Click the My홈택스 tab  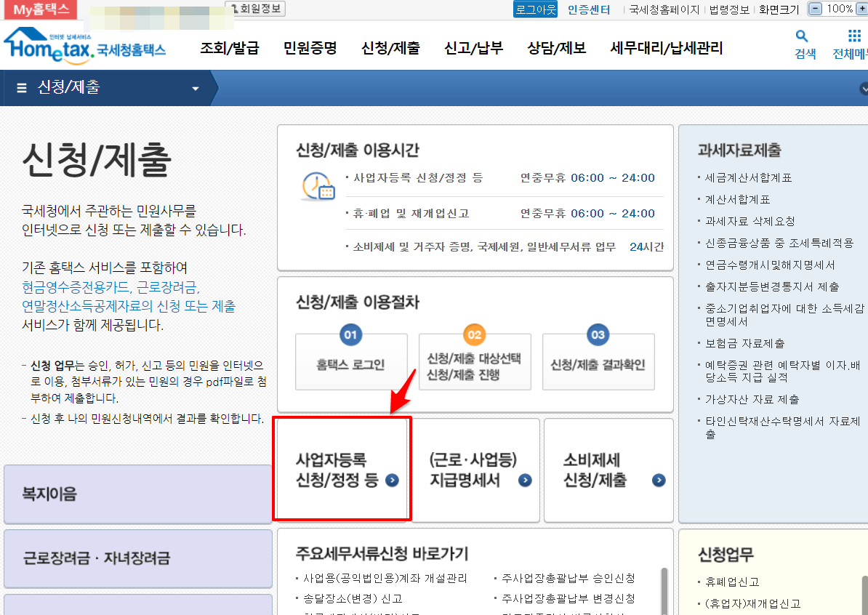41,9
